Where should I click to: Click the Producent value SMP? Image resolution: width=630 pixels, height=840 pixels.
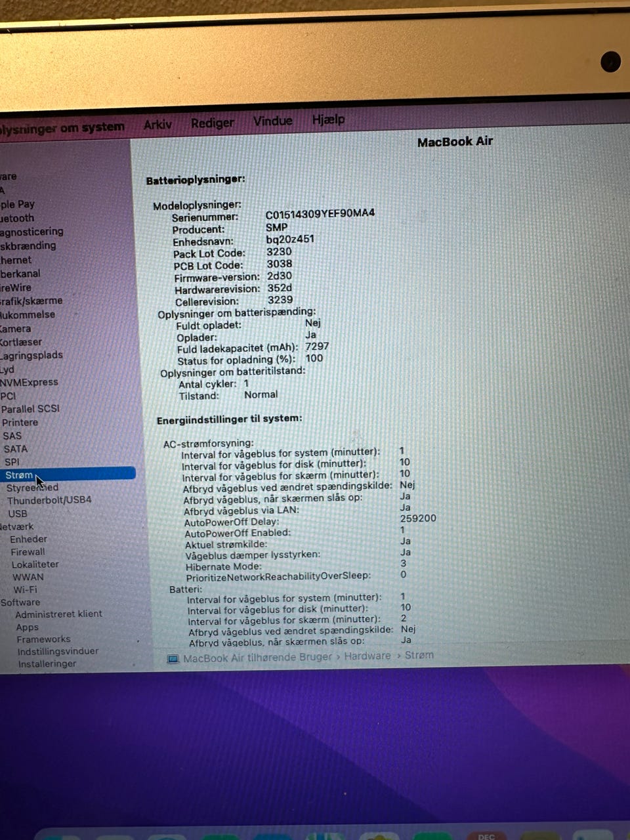[276, 226]
